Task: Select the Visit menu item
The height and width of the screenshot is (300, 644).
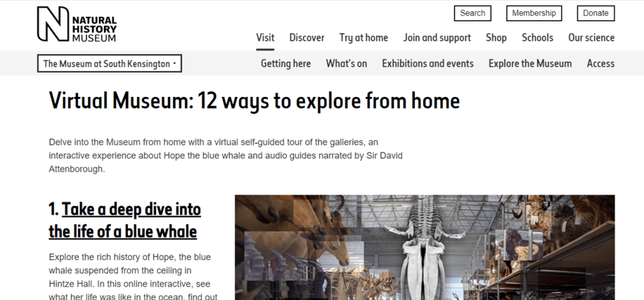Action: tap(265, 38)
